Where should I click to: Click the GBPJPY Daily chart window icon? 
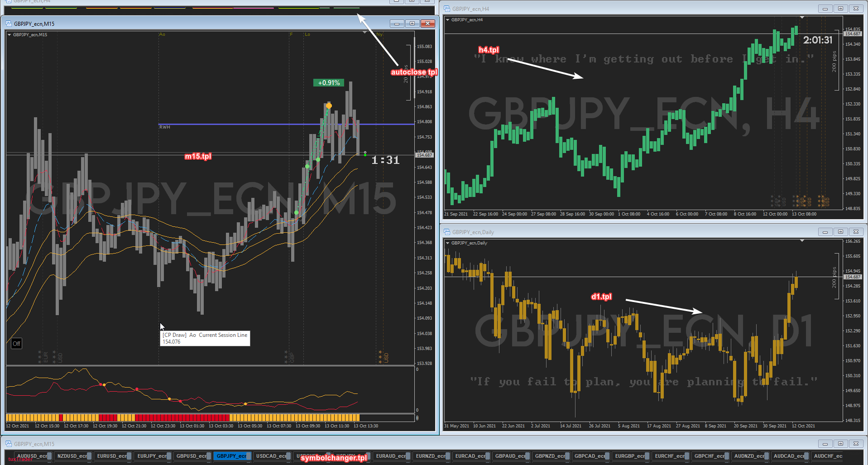point(447,232)
